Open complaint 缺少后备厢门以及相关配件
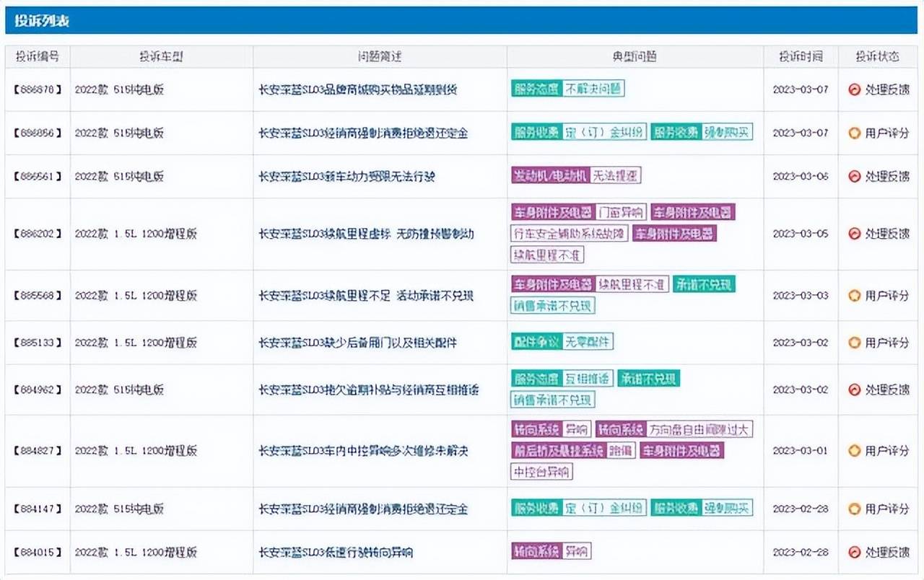This screenshot has width=924, height=580. (x=358, y=343)
